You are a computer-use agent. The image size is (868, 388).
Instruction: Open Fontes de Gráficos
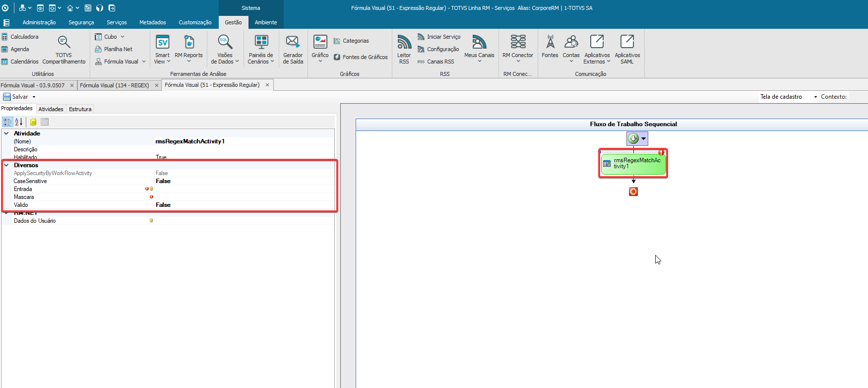click(361, 57)
